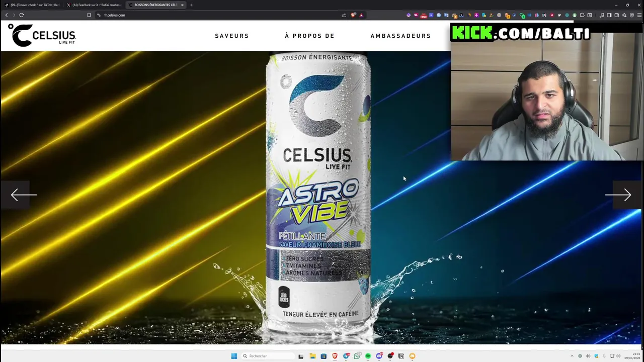Viewport: 644px width, 362px height.
Task: Click Brave Rewards triangle icon
Action: [x=361, y=15]
